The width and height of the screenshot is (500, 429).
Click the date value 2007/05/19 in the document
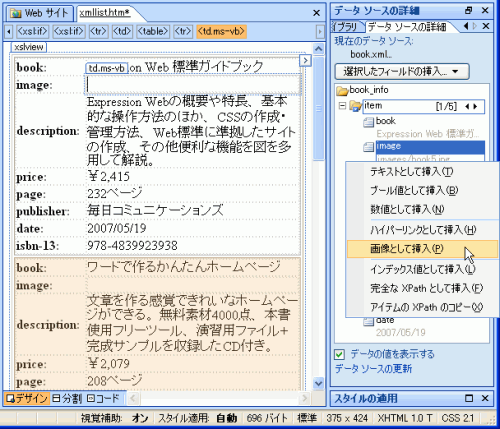(117, 228)
